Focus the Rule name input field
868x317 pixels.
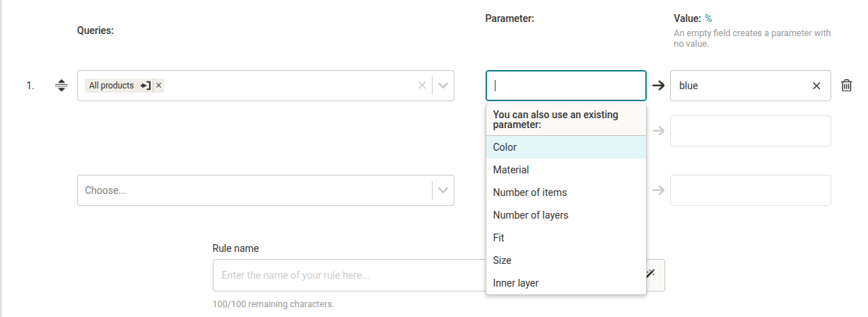[346, 275]
